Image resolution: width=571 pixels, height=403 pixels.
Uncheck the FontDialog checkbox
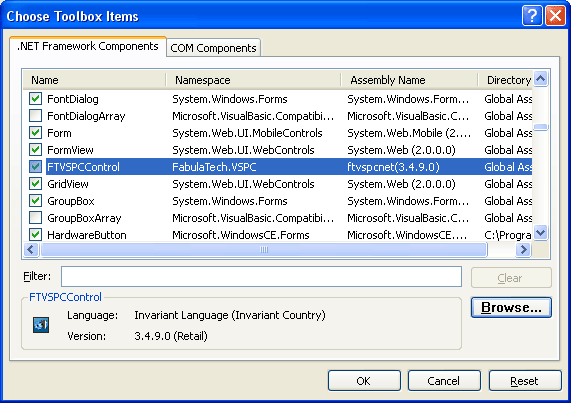[35, 99]
